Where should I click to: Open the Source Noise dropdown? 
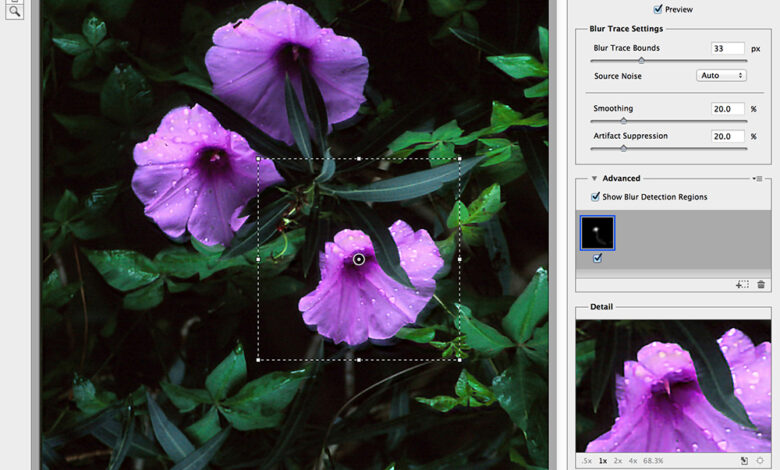point(721,75)
